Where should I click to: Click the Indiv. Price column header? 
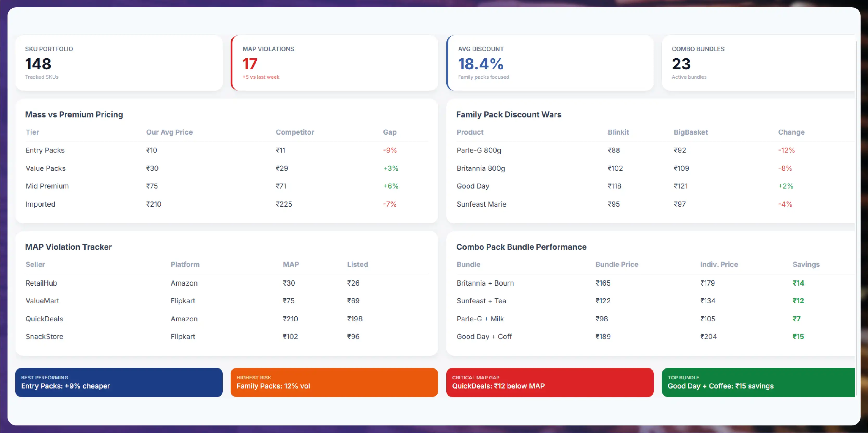(719, 265)
